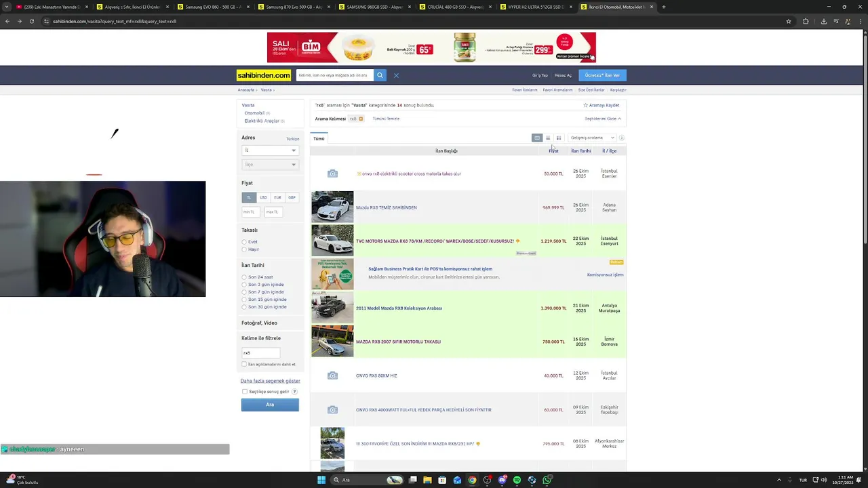Click the Elektrikli Araçlar category

(262, 121)
